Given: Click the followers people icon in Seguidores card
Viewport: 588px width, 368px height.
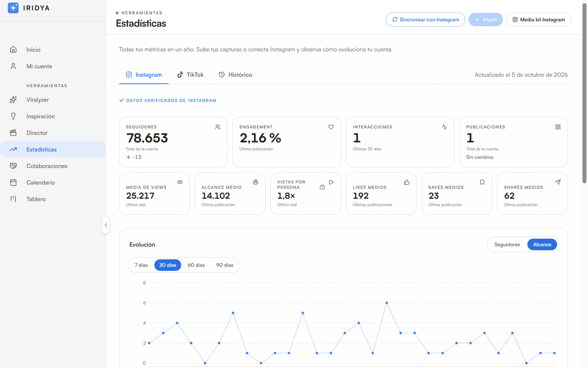Looking at the screenshot, I should tap(218, 127).
